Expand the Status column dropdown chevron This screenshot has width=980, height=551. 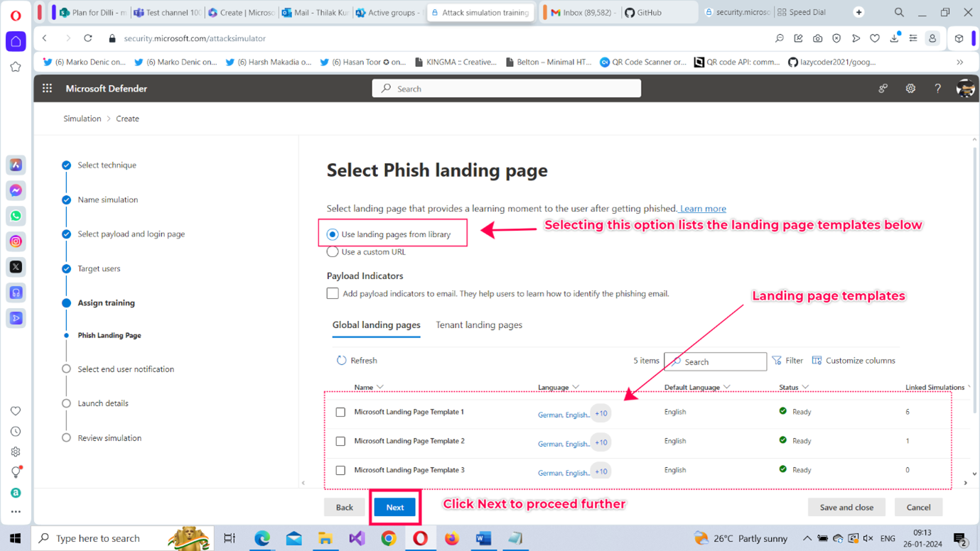[804, 388]
